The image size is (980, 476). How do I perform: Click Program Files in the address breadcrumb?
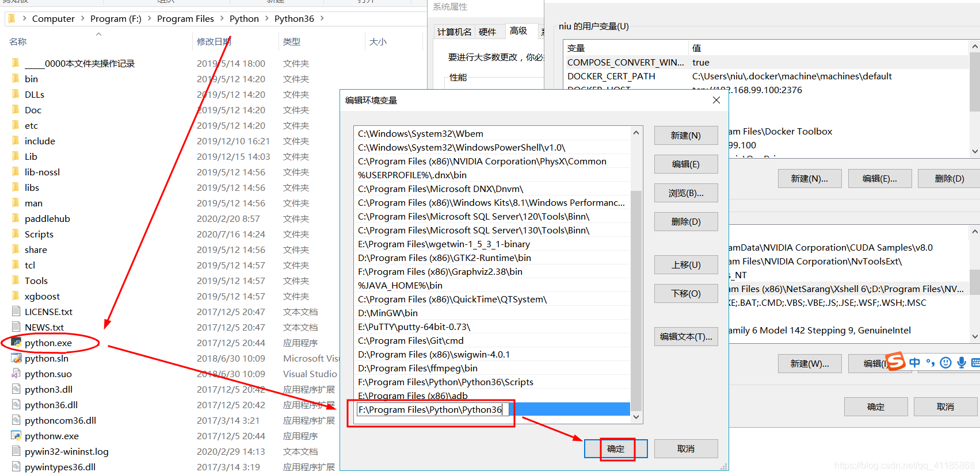coord(185,18)
